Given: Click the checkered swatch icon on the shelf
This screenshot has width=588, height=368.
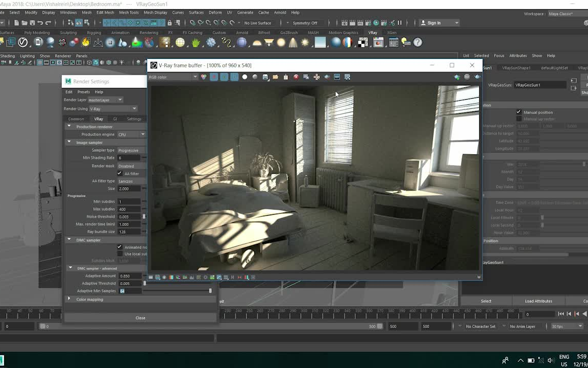Looking at the screenshot, I should pos(362,42).
